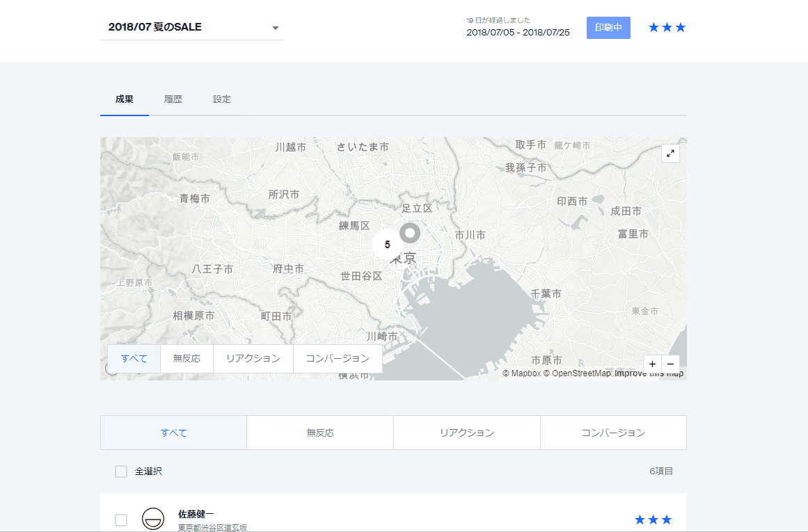Open the 設定 tab
Image resolution: width=808 pixels, height=532 pixels.
coord(222,99)
